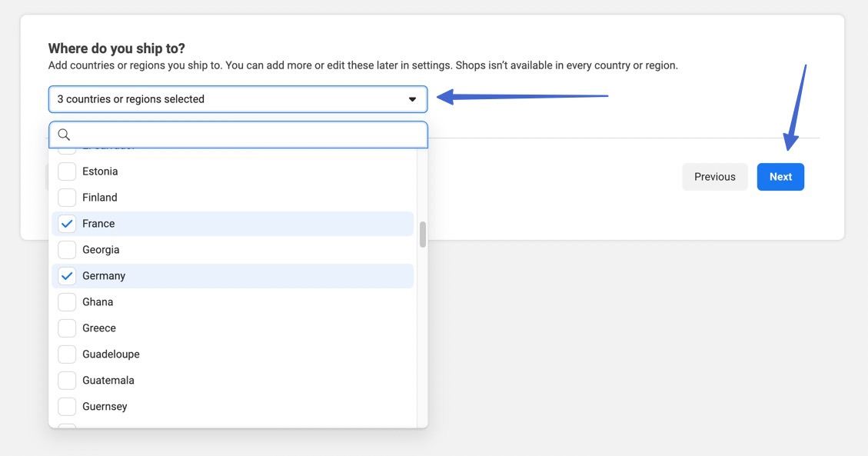The height and width of the screenshot is (456, 868).
Task: Tick the Guadeloupe checkbox
Action: 68,354
